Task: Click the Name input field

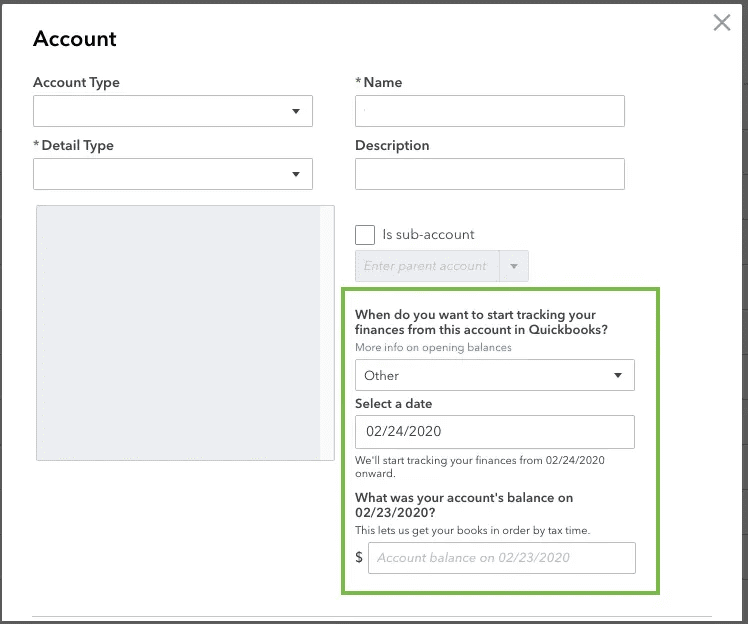Action: click(490, 111)
